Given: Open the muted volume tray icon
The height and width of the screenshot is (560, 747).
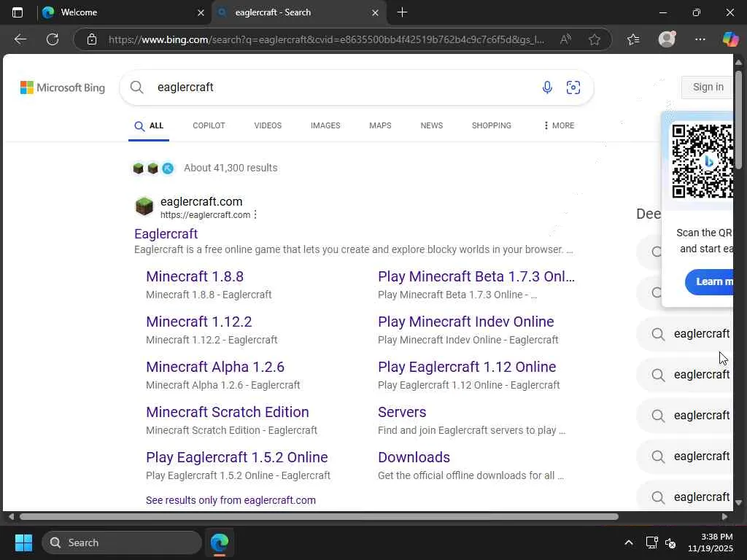Looking at the screenshot, I should [x=670, y=542].
